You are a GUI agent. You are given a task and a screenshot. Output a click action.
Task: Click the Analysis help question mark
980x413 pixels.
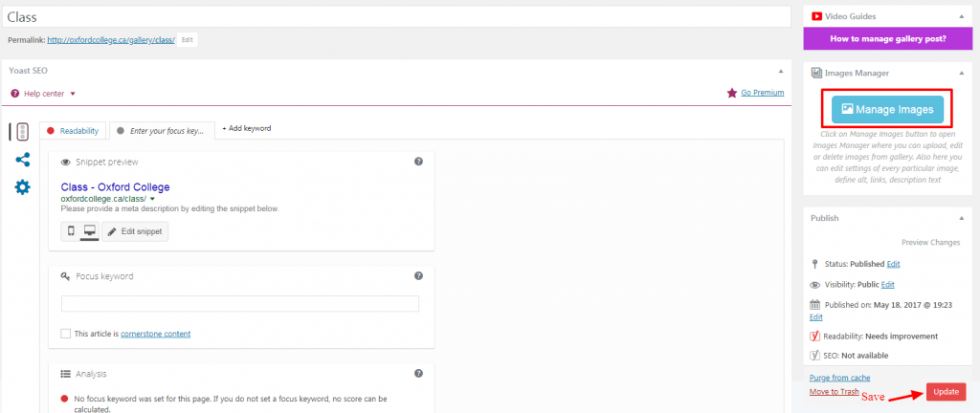(418, 374)
